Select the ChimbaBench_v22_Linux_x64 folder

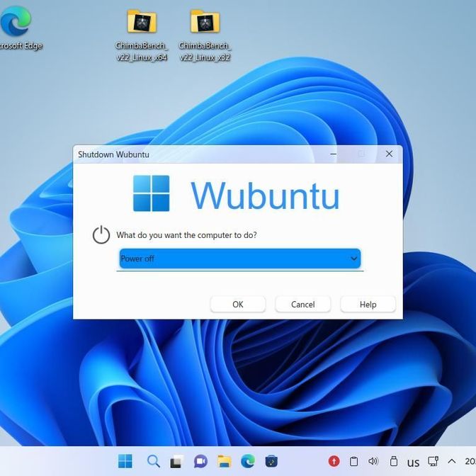coord(142,35)
